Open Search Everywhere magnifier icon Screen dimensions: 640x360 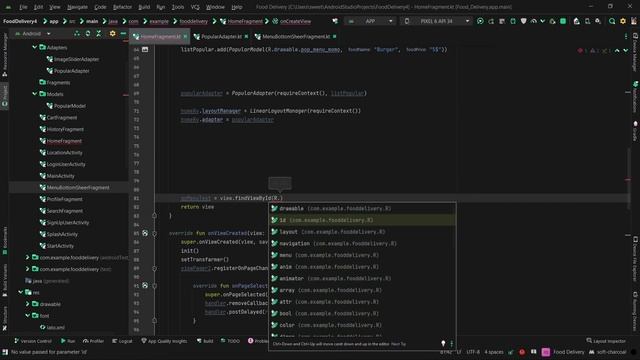(x=612, y=21)
